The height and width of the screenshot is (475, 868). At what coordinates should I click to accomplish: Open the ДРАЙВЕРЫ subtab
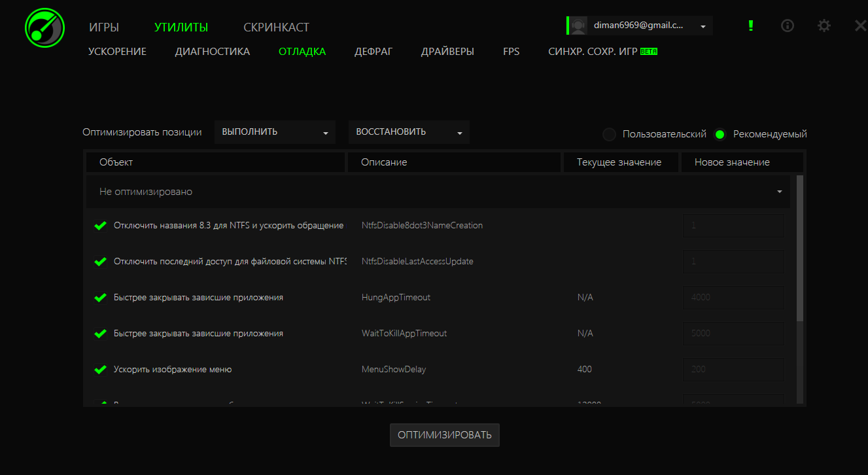click(447, 51)
